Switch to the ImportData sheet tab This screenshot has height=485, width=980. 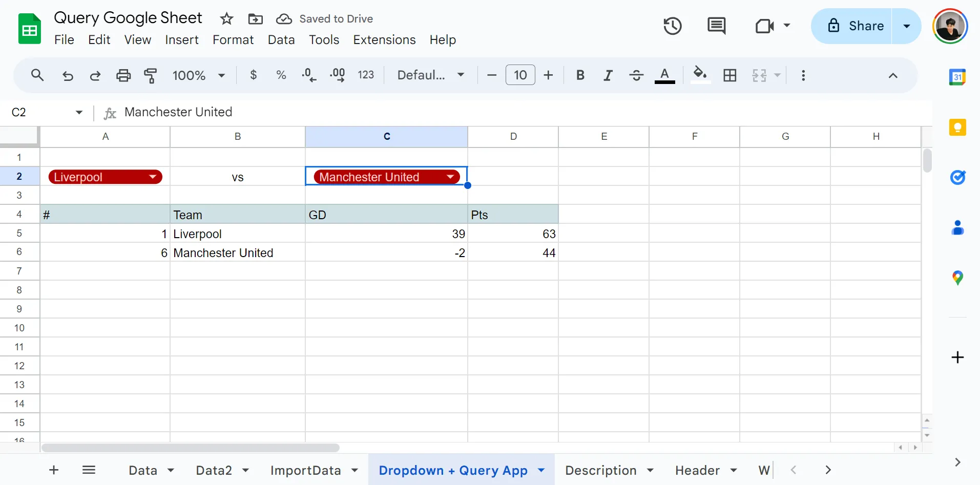tap(305, 470)
